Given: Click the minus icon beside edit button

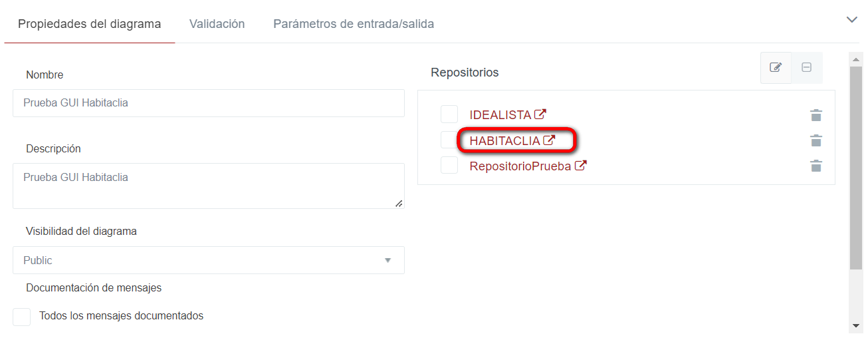Looking at the screenshot, I should point(806,67).
